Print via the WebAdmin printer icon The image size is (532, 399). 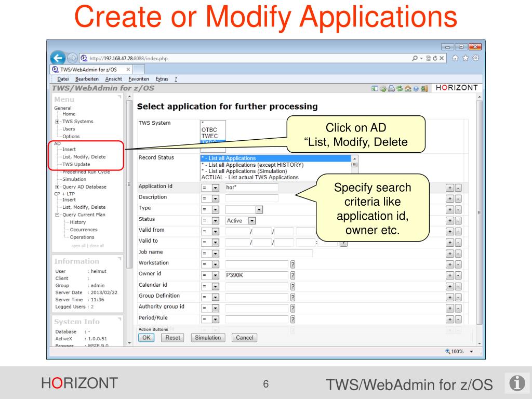391,88
